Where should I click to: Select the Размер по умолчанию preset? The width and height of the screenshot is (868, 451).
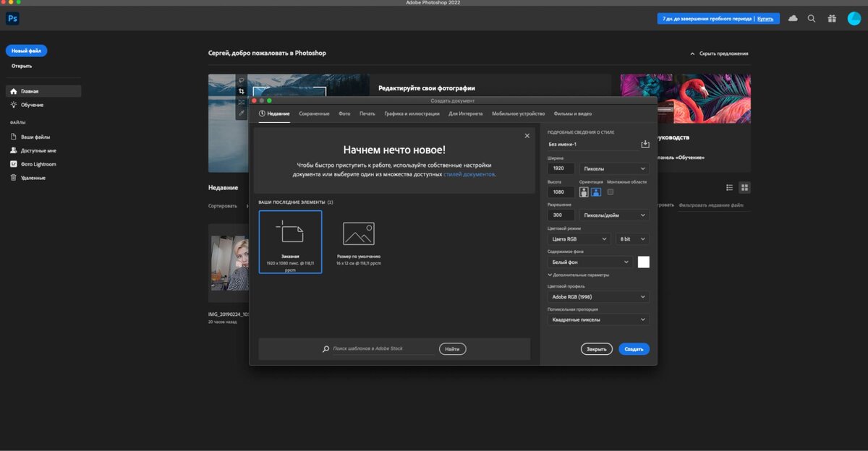(359, 242)
